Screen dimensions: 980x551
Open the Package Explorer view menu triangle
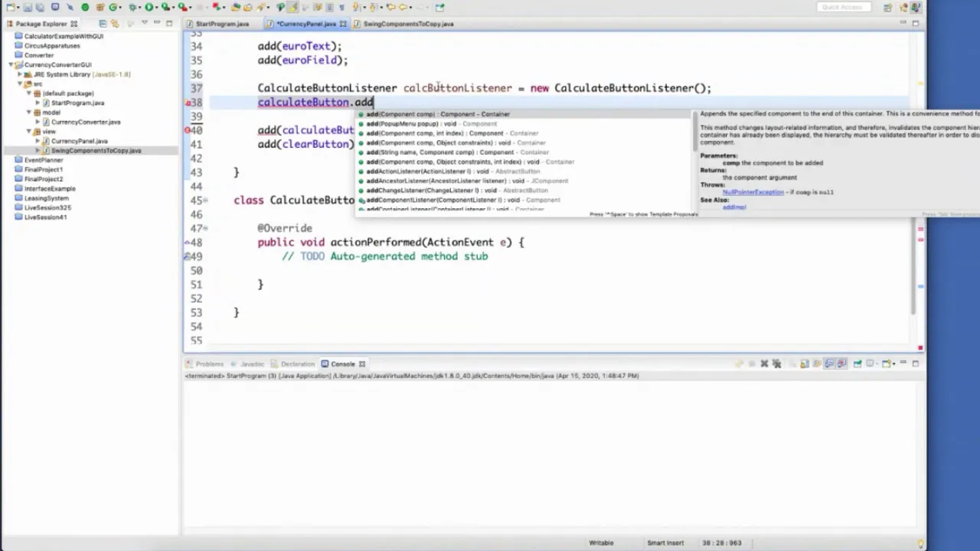(144, 23)
